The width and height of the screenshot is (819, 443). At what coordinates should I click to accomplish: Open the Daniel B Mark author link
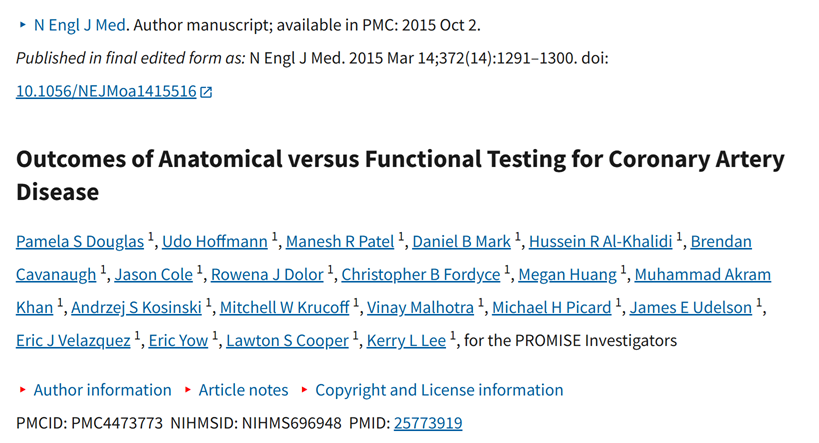pos(462,241)
